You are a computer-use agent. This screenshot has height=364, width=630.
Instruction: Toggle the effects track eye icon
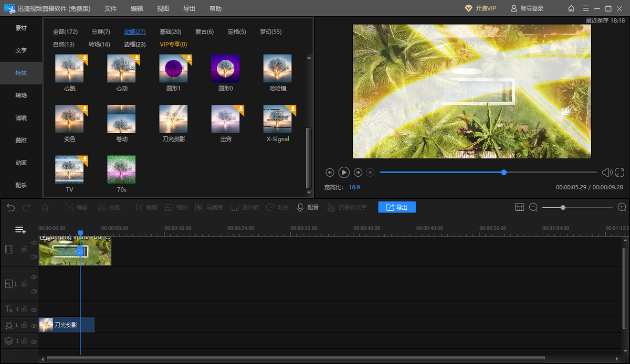tap(34, 326)
